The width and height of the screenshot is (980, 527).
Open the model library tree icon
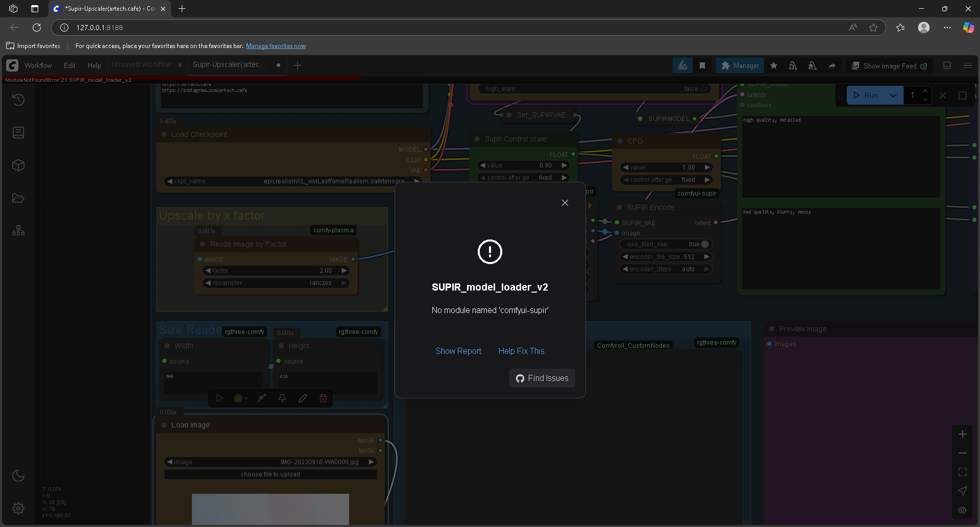18,231
